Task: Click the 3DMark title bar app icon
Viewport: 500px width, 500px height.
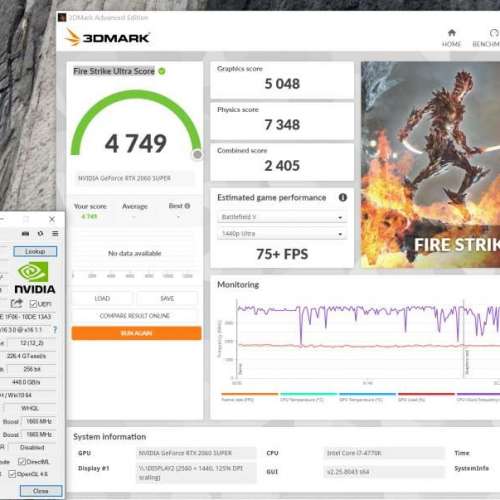Action: click(x=62, y=17)
